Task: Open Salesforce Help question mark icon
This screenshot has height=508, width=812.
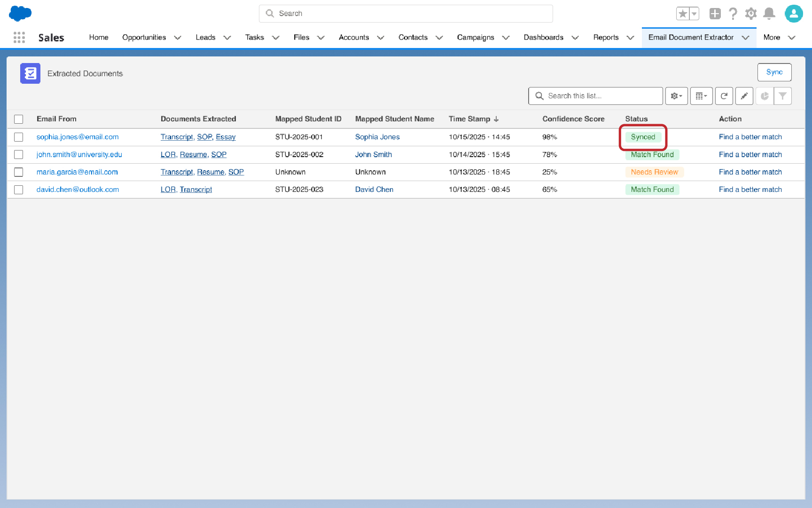Action: (x=733, y=14)
